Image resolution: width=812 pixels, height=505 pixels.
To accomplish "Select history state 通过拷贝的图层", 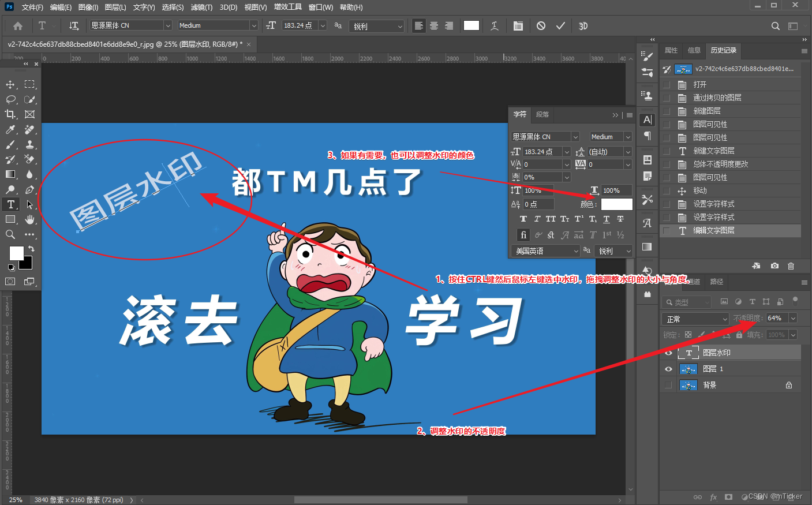I will [x=731, y=98].
